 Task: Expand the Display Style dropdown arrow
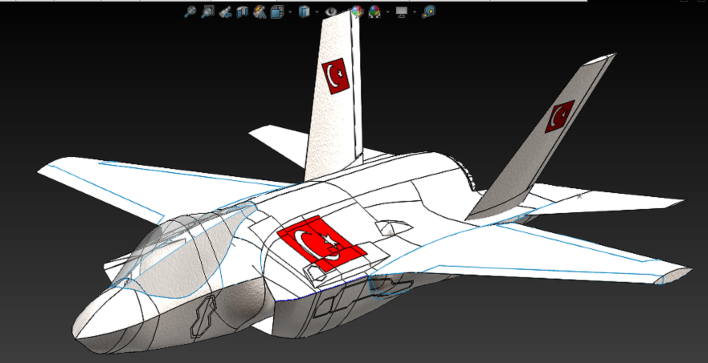pos(317,12)
